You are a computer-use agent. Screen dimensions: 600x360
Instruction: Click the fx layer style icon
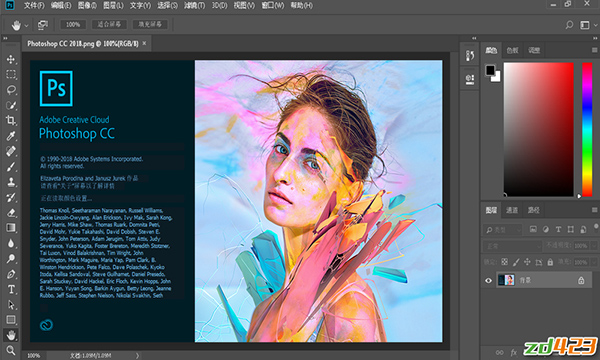click(x=514, y=352)
